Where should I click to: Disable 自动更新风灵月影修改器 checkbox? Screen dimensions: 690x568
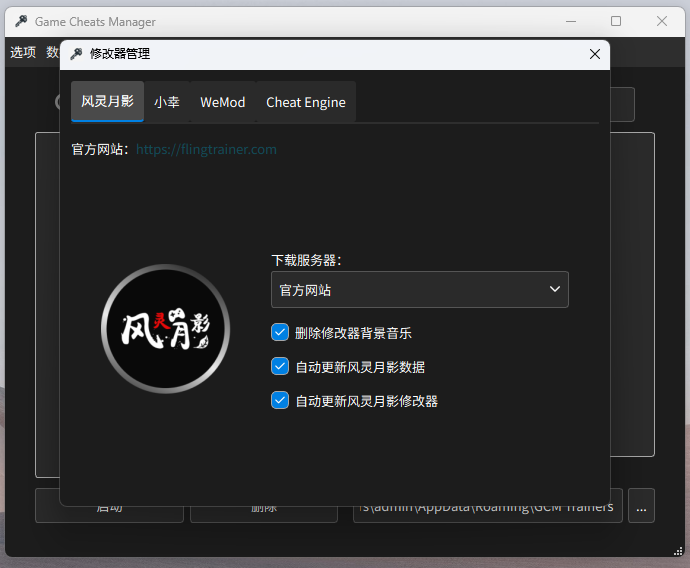(x=280, y=400)
